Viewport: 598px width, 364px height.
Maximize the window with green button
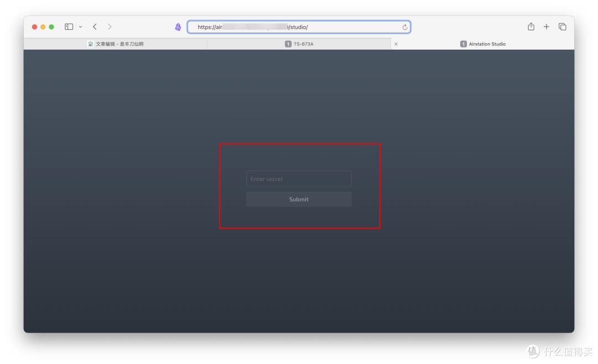pyautogui.click(x=51, y=27)
